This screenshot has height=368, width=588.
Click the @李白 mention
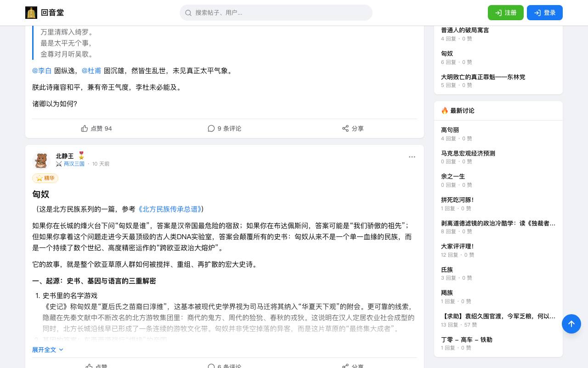coord(42,71)
